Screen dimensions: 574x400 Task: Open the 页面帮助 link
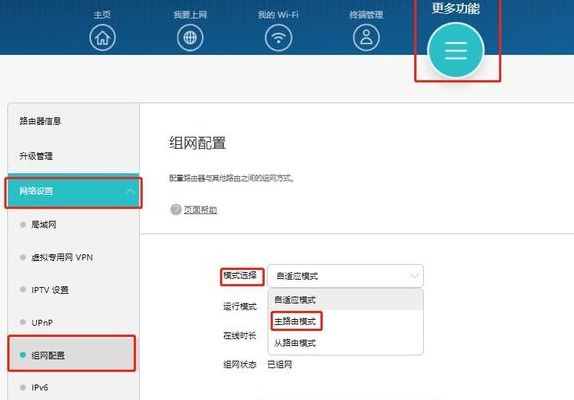[x=200, y=210]
